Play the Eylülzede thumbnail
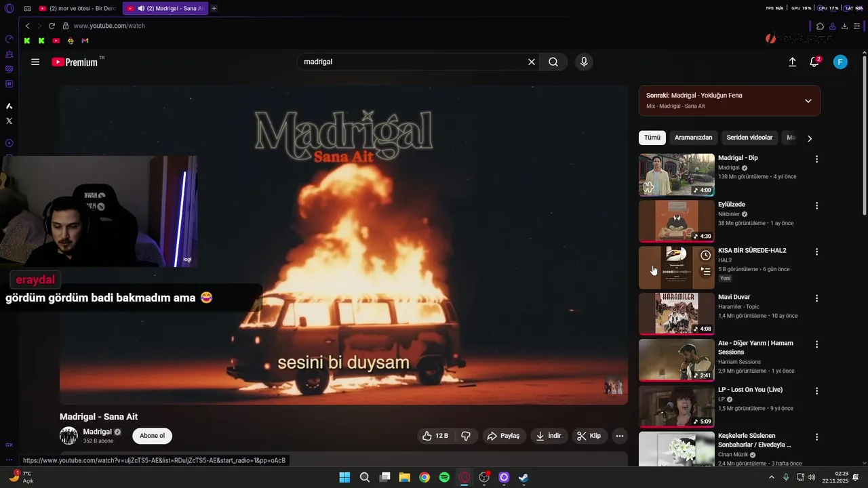This screenshot has height=488, width=868. tap(676, 221)
